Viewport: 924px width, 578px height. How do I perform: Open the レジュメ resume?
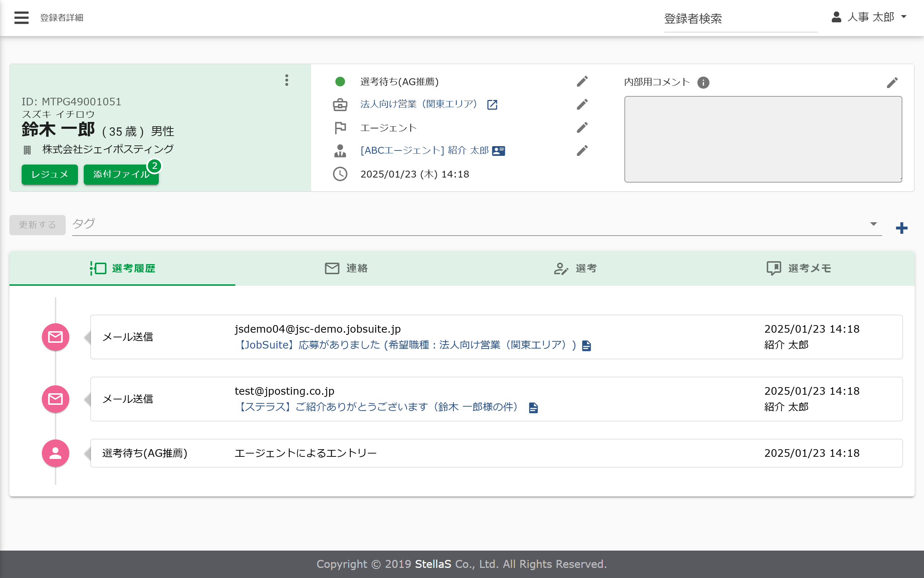coord(50,174)
